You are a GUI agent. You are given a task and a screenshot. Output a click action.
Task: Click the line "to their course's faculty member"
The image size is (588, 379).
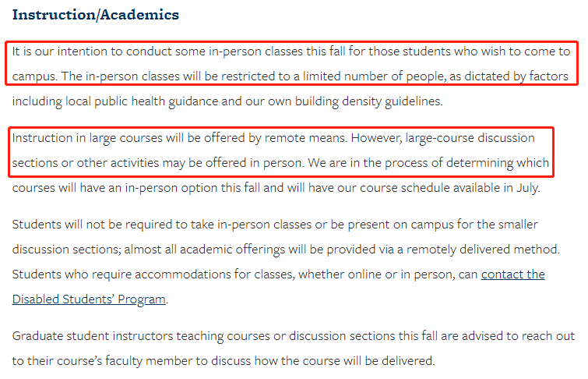pyautogui.click(x=224, y=361)
